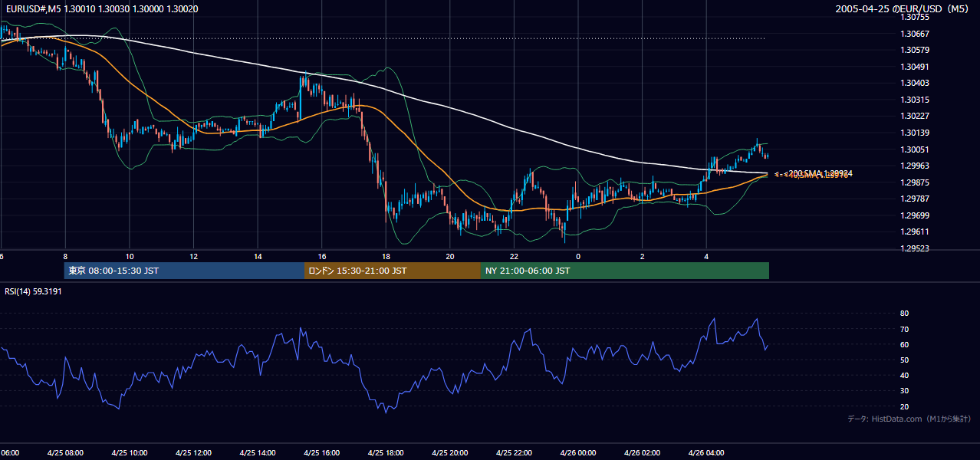Click the bottom time label 4/25 16:00
The width and height of the screenshot is (980, 460).
(322, 452)
